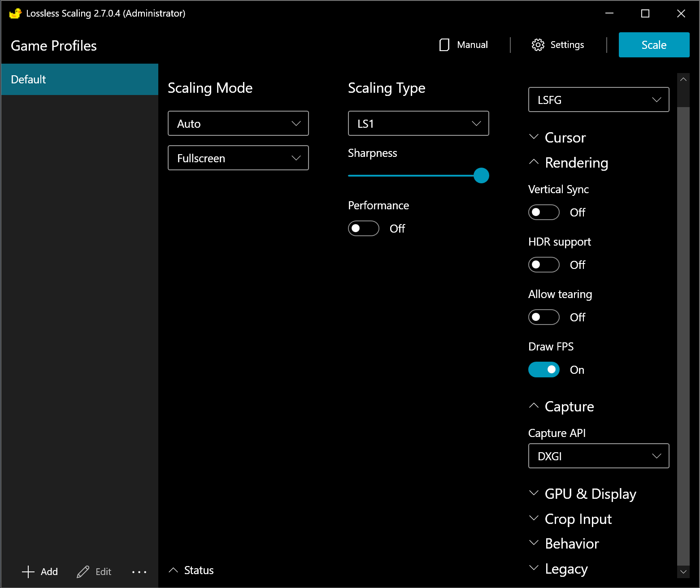The image size is (700, 588).
Task: Click the pencil icon beside Edit
Action: coord(83,571)
